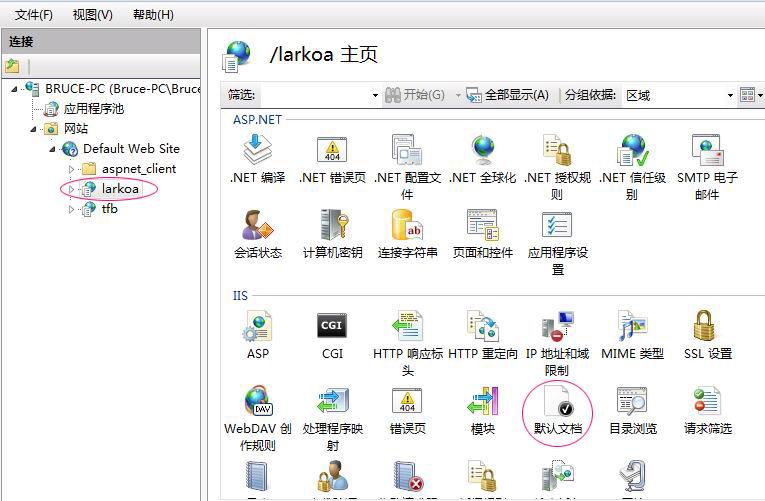Screen dimensions: 765x501
Task: Expand the larkoa application node
Action: click(x=71, y=189)
